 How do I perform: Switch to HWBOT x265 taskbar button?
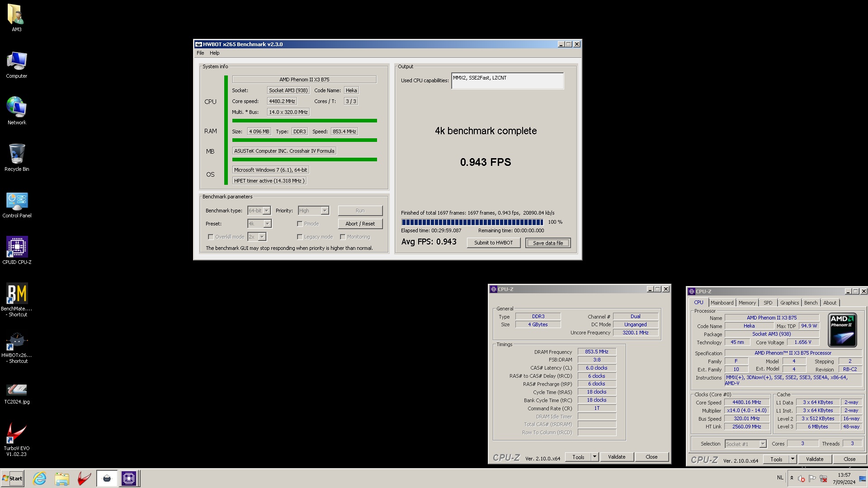[x=107, y=479]
